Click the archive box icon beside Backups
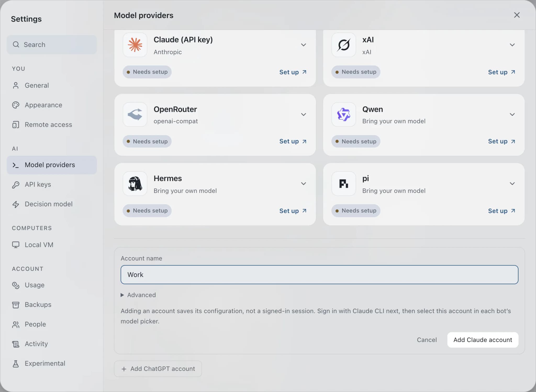 (x=16, y=305)
